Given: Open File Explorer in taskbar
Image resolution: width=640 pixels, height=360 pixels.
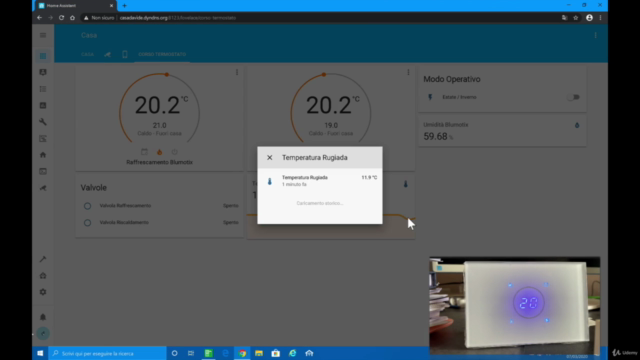Looking at the screenshot, I should (259, 353).
